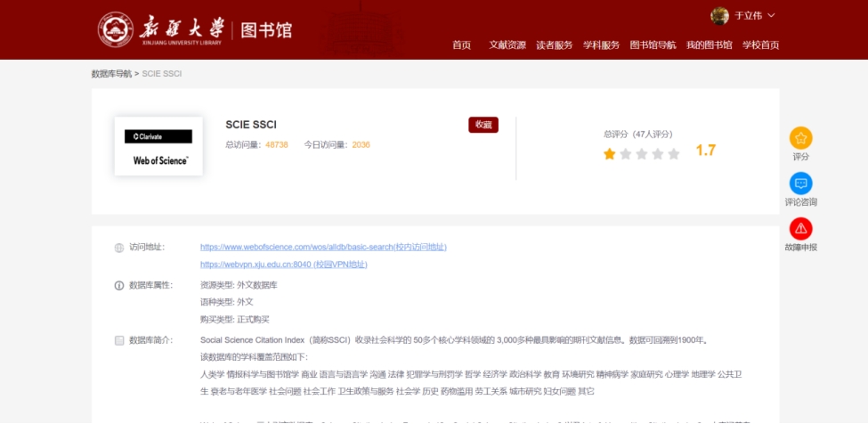Click the SCIE SSCI database title
This screenshot has height=424, width=868.
[x=251, y=125]
